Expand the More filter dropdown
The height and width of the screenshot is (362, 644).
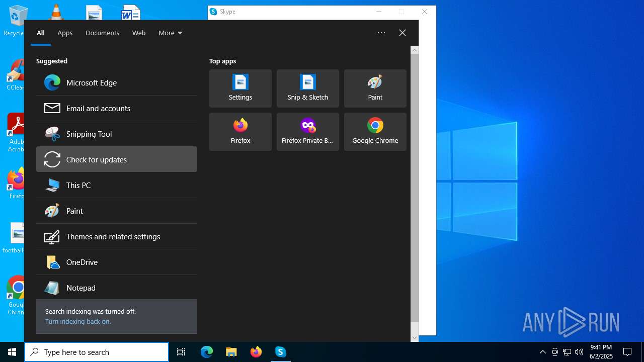coord(171,33)
